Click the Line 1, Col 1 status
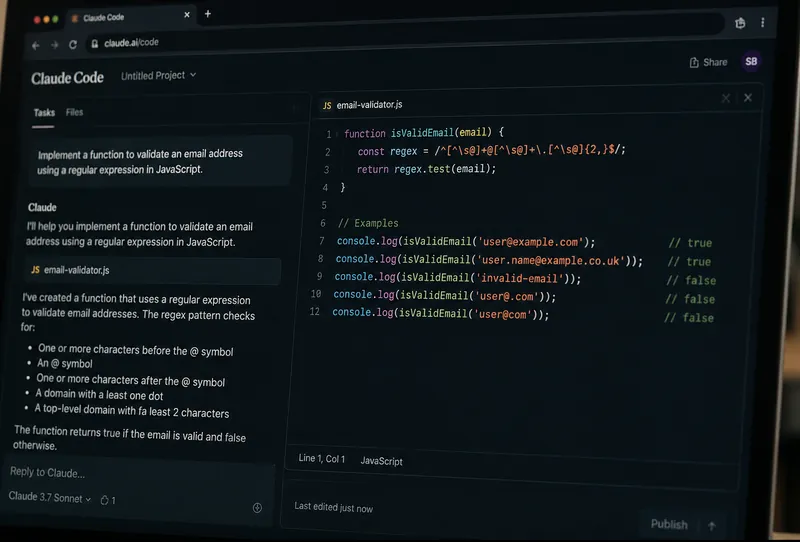Screen dimensions: 800x542 [321, 459]
